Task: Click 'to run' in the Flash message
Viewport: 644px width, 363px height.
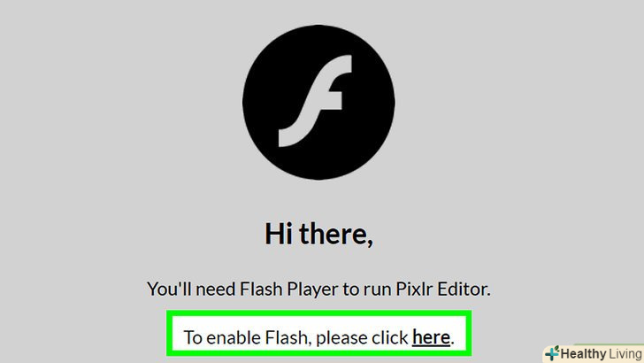Action: click(367, 290)
